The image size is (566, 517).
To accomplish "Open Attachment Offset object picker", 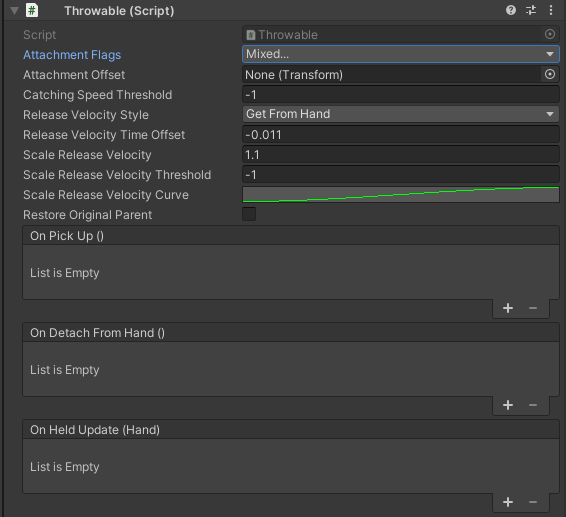I will (550, 74).
